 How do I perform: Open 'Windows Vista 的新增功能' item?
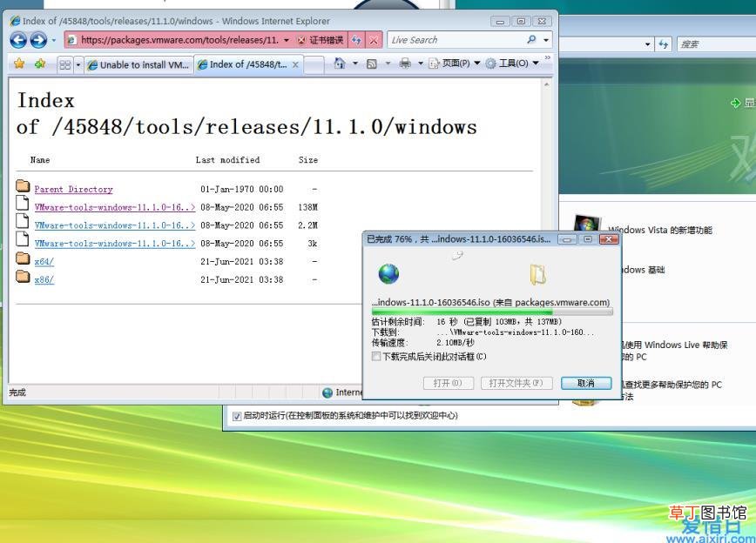[x=659, y=230]
